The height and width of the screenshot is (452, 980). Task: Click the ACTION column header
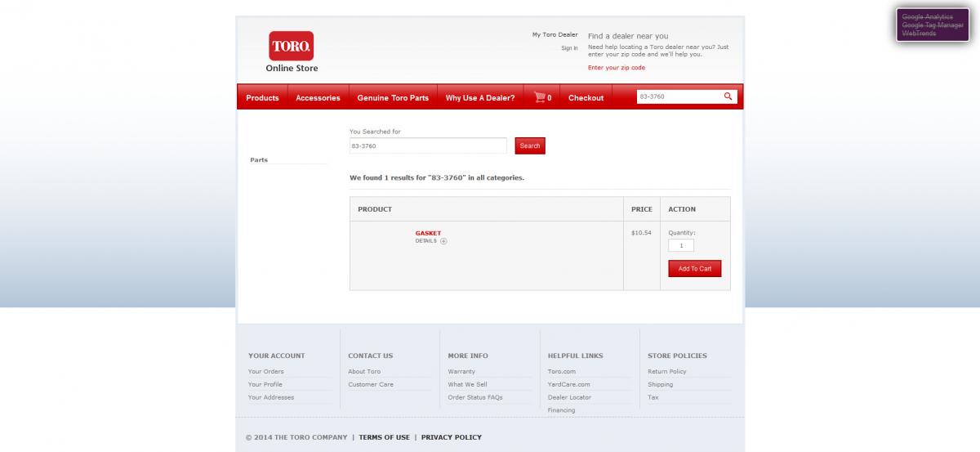[x=682, y=209]
